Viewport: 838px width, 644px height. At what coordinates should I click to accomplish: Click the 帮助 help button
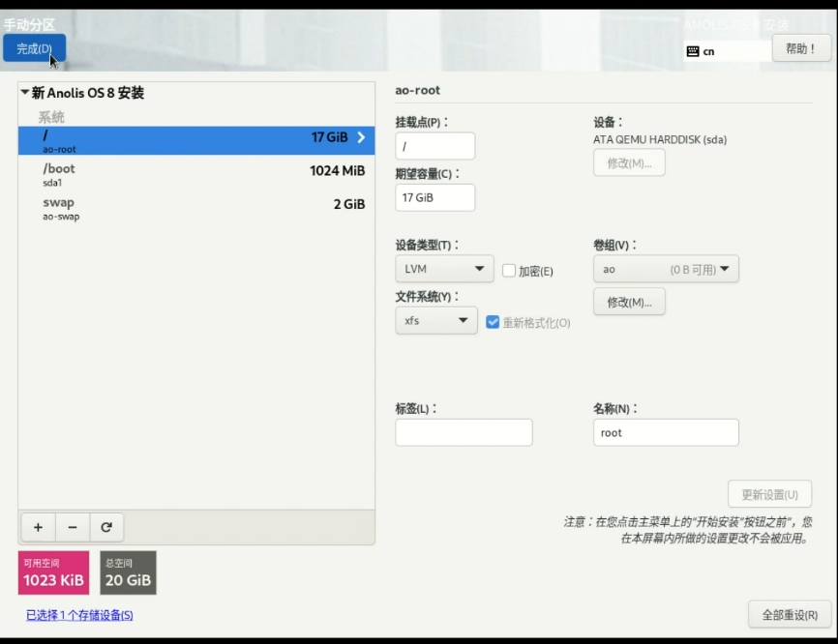tap(800, 48)
